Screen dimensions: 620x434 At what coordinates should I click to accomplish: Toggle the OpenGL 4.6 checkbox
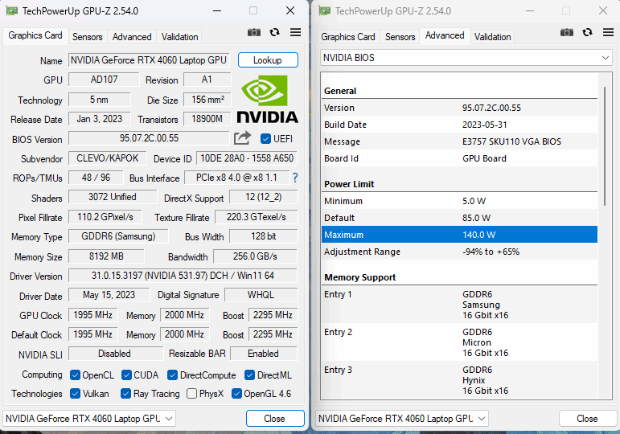point(236,393)
